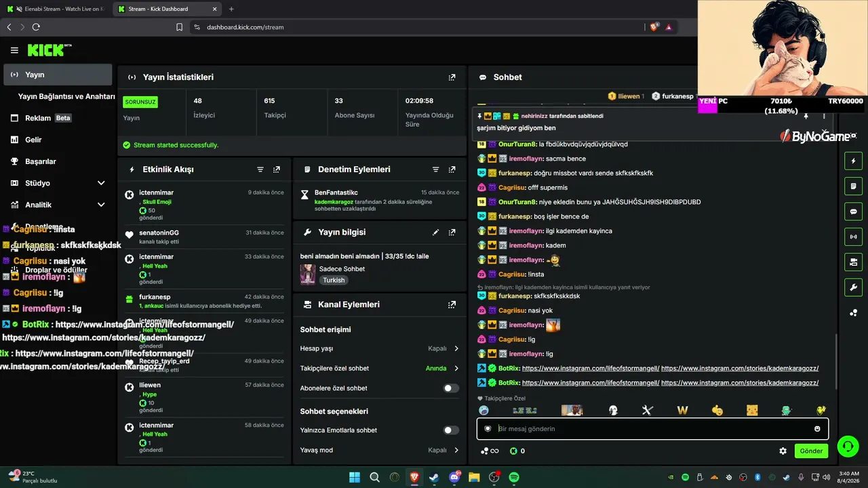The height and width of the screenshot is (488, 868).
Task: Expand the Stüdyo sidebar section
Action: (58, 183)
